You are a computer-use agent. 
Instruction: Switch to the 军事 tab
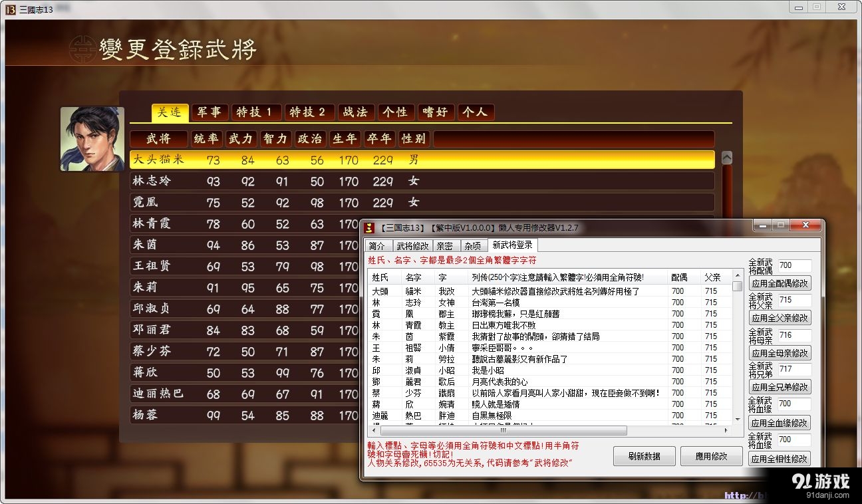coord(209,112)
